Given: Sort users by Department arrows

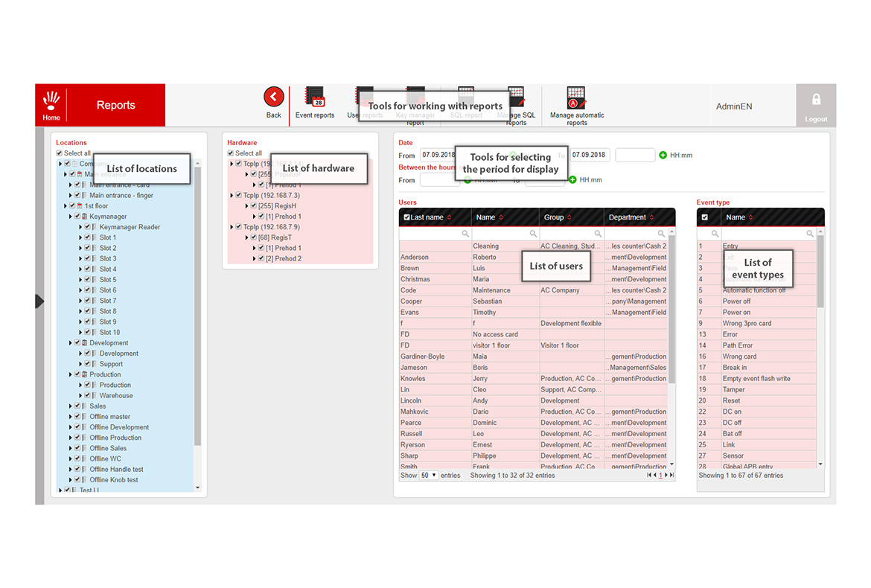Looking at the screenshot, I should tap(651, 217).
